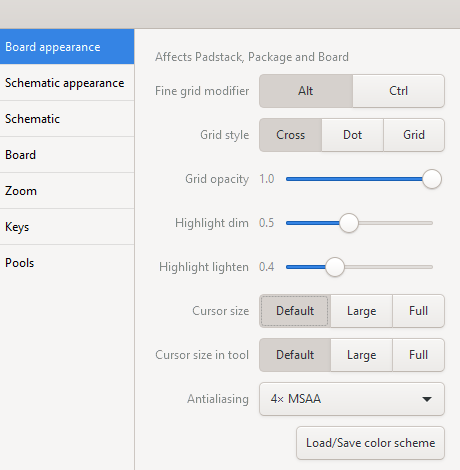
Task: Choose Grid as grid style
Action: [x=414, y=135]
